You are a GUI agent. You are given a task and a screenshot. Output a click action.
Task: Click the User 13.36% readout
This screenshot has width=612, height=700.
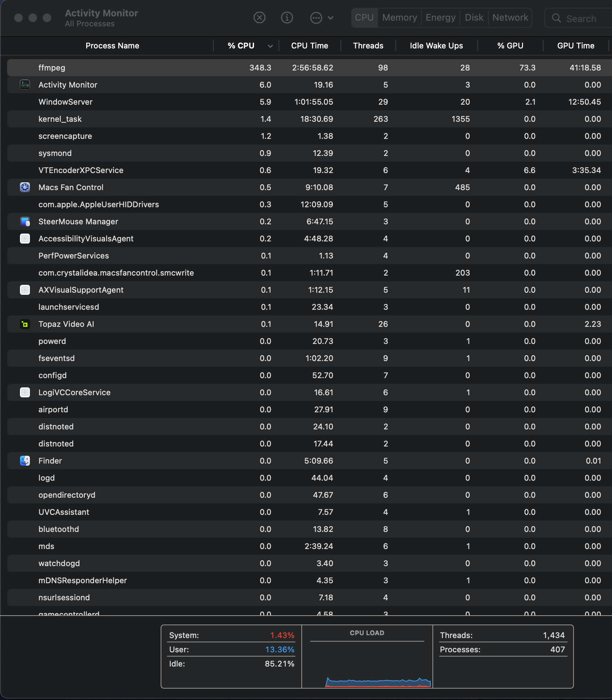point(280,649)
